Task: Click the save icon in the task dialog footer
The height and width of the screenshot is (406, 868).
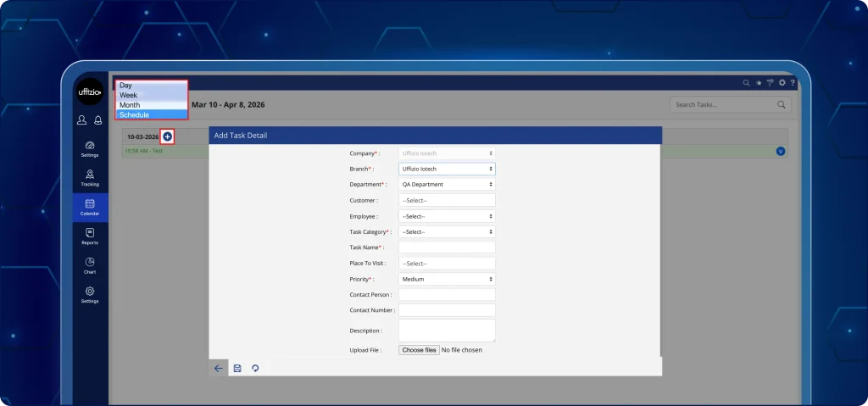Action: pos(237,369)
